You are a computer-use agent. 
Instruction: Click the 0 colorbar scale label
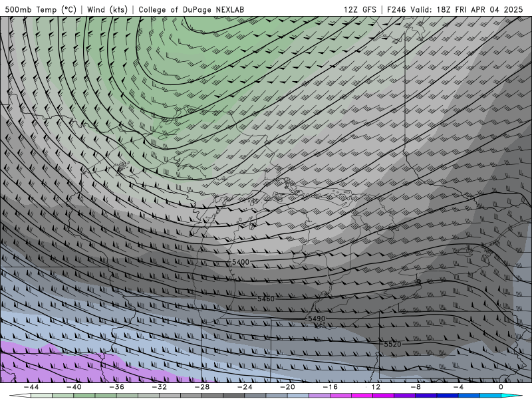tap(501, 387)
